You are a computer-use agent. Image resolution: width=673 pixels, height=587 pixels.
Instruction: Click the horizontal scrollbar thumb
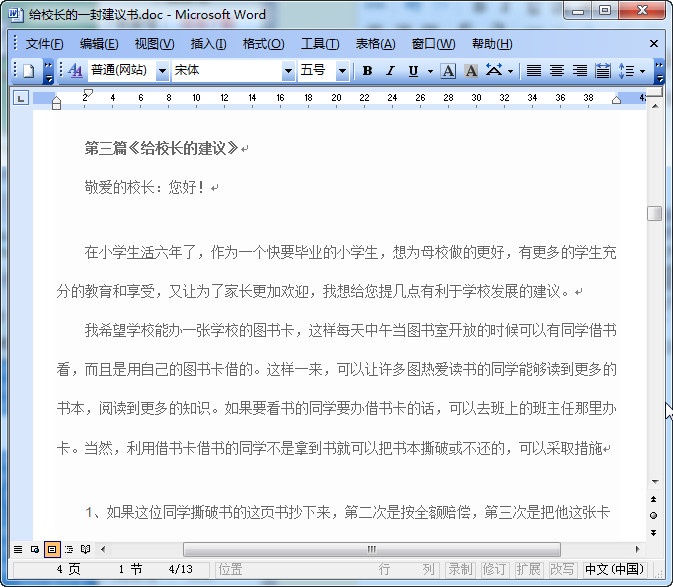tap(372, 549)
